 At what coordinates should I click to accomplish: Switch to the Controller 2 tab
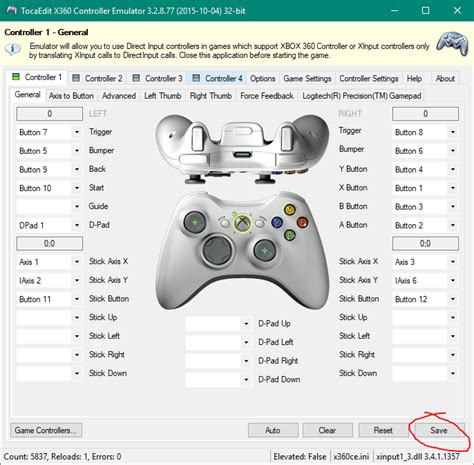pos(97,79)
